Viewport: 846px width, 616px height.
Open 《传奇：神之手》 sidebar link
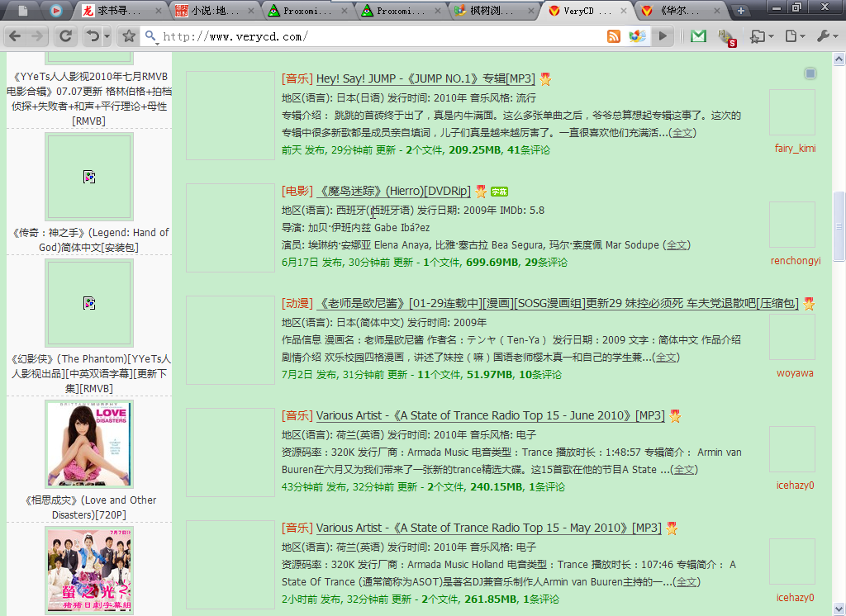[x=89, y=239]
